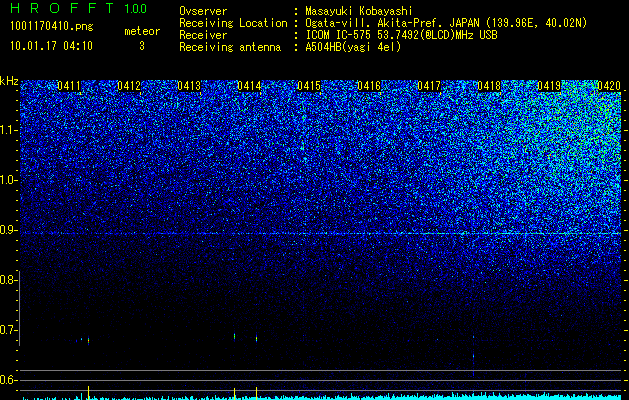Click the yellow detection tick just after 0414
This screenshot has width=629, height=400.
tap(256, 393)
